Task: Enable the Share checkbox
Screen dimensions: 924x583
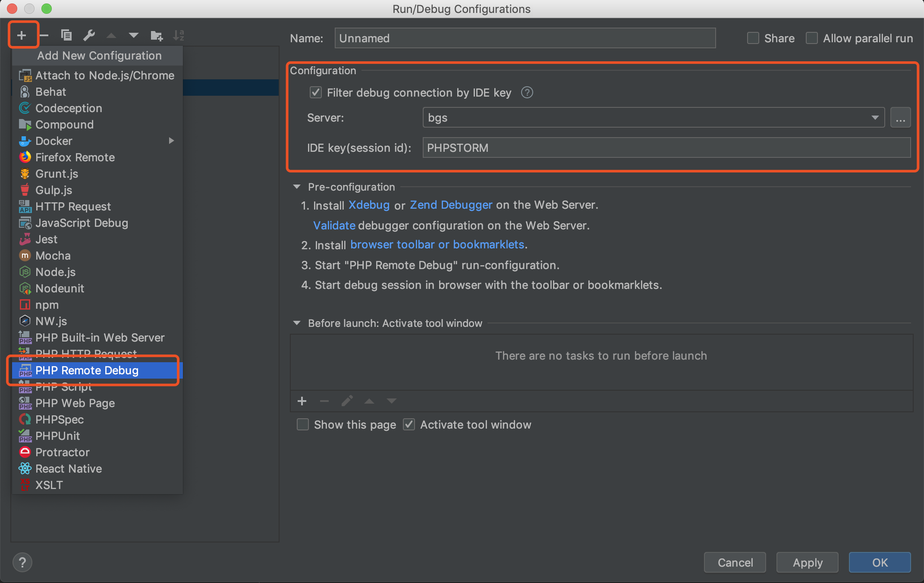Action: [753, 38]
